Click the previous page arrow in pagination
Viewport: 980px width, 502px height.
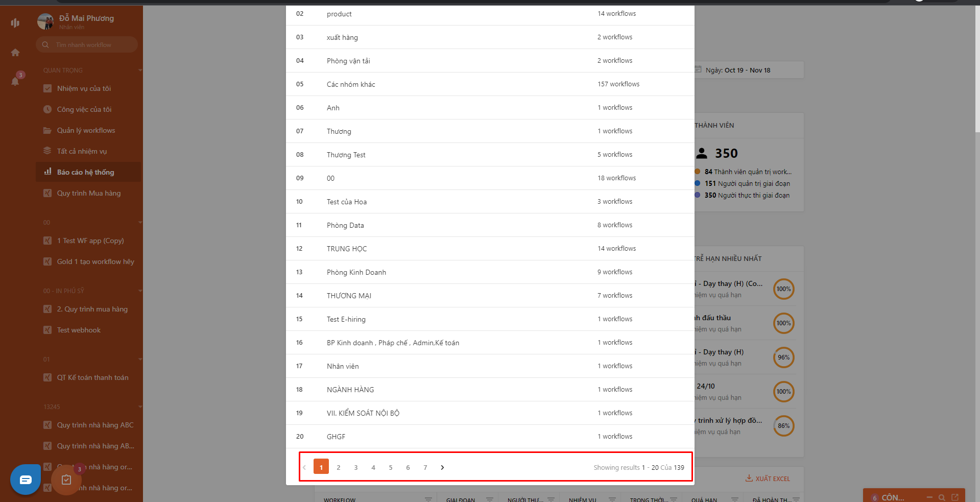coord(304,467)
